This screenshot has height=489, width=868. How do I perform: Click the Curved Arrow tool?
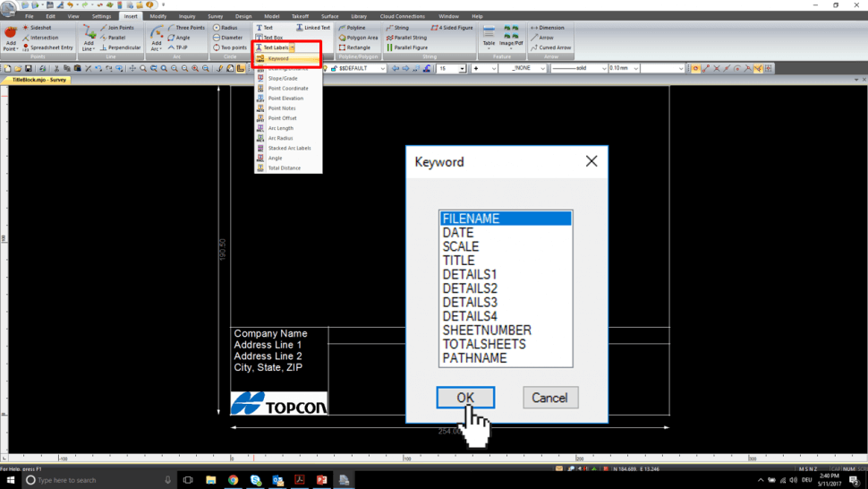[550, 47]
